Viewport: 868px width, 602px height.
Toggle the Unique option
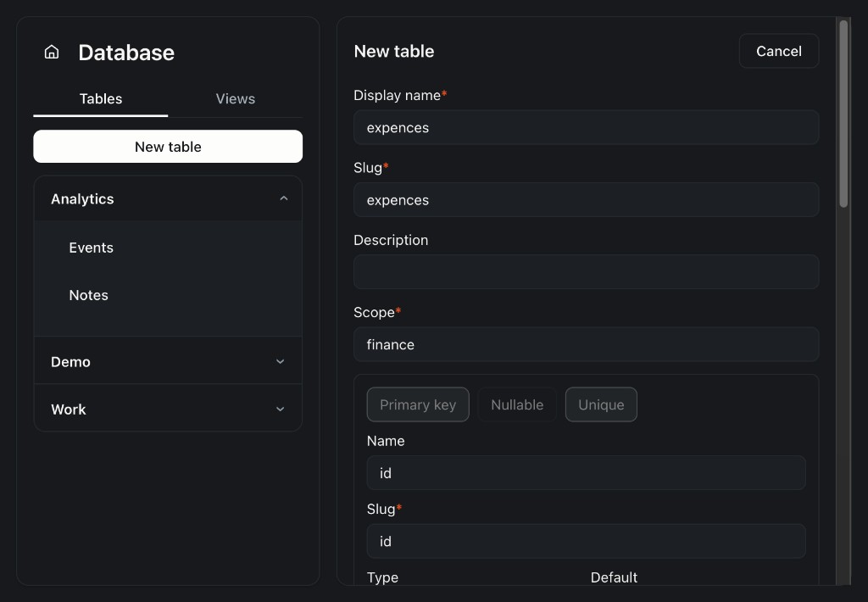(601, 404)
